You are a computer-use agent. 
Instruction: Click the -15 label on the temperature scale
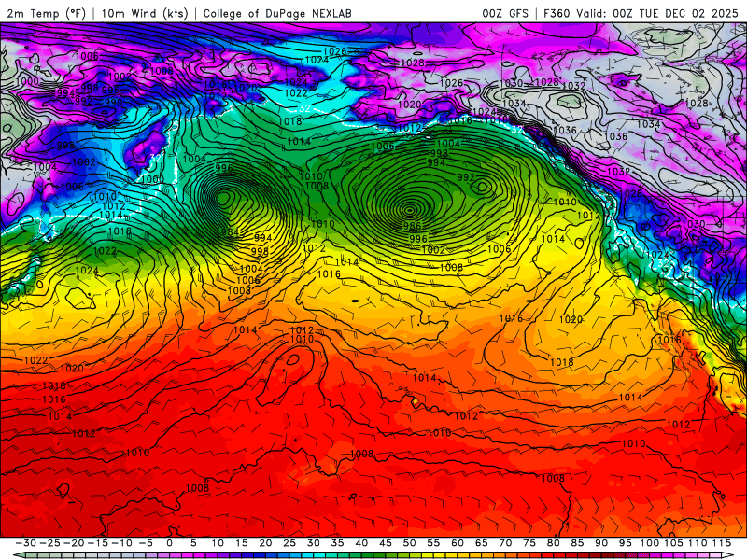98,543
